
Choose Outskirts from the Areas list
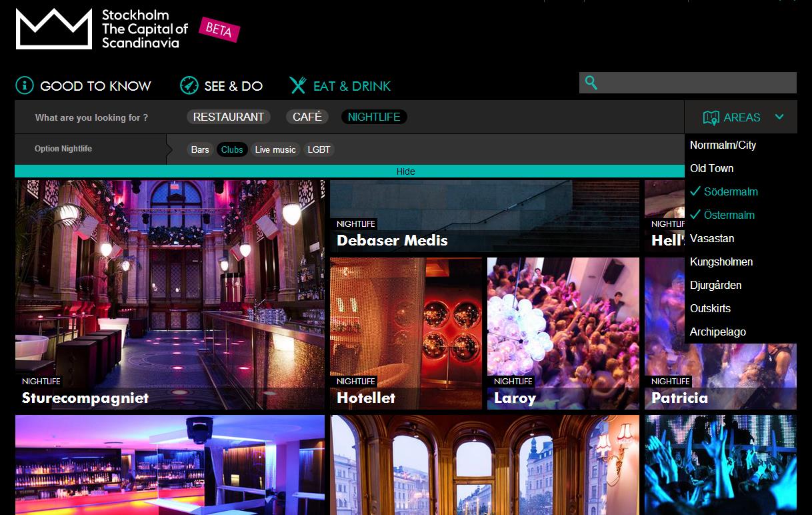click(x=710, y=308)
